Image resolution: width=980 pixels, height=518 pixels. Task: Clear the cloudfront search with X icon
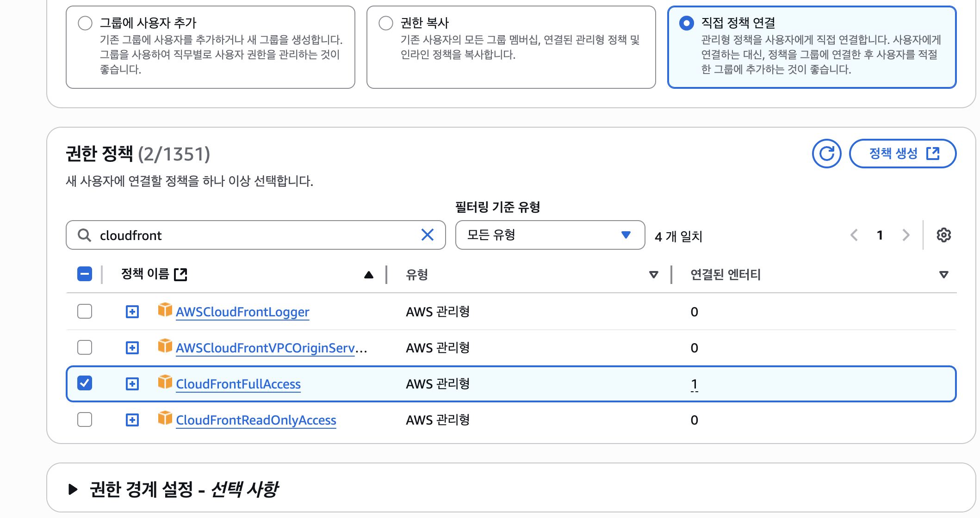click(428, 235)
